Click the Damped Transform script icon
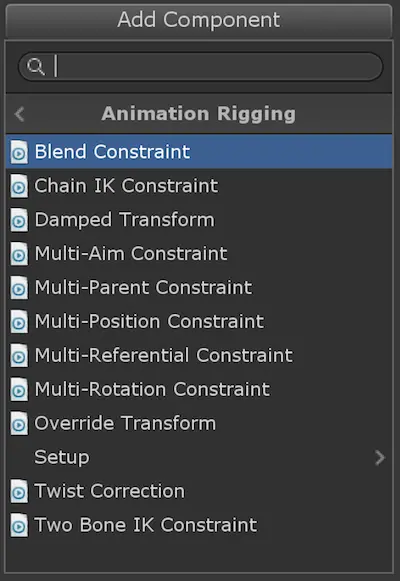This screenshot has width=400, height=581. coord(19,220)
